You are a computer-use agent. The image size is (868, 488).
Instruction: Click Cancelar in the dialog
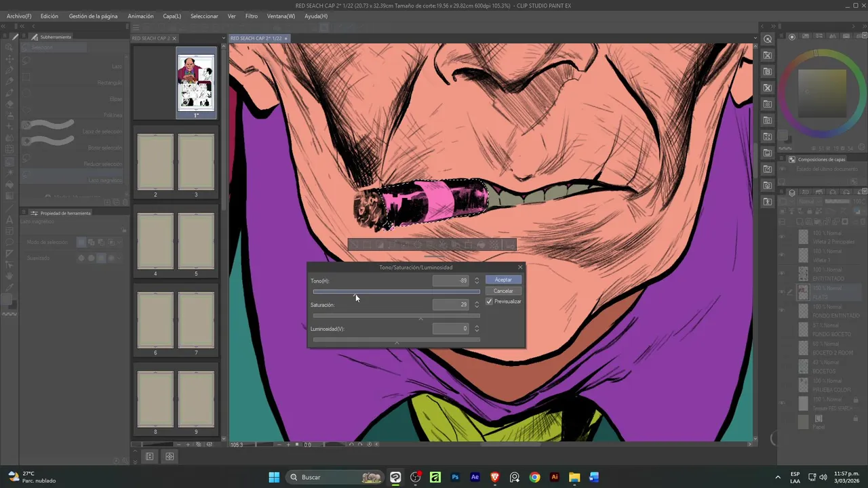503,291
